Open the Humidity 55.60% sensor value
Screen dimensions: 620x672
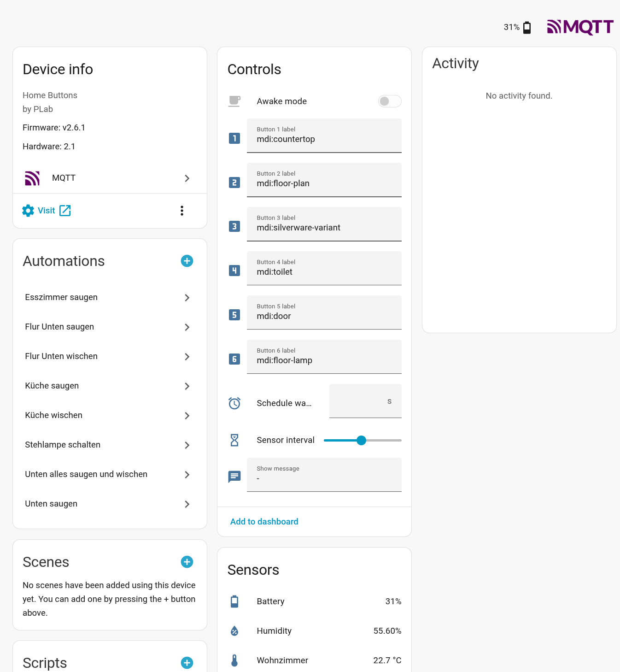point(387,631)
